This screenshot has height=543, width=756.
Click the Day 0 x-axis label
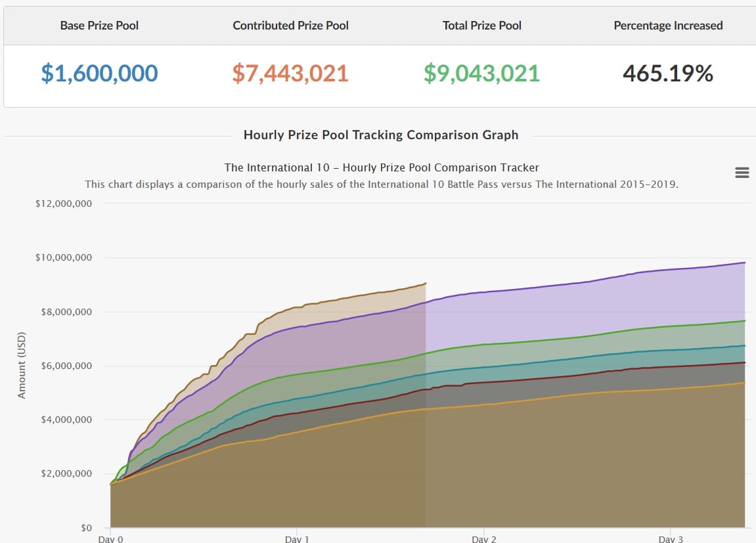110,538
